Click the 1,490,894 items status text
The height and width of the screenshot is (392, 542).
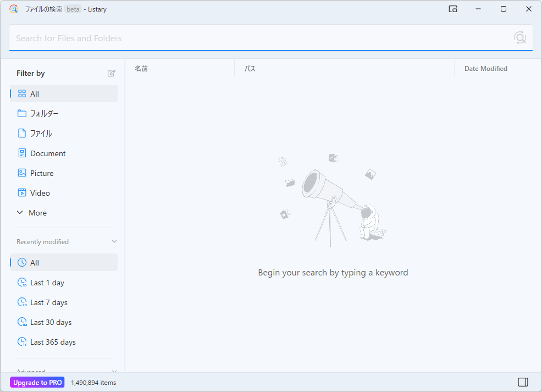click(x=93, y=383)
